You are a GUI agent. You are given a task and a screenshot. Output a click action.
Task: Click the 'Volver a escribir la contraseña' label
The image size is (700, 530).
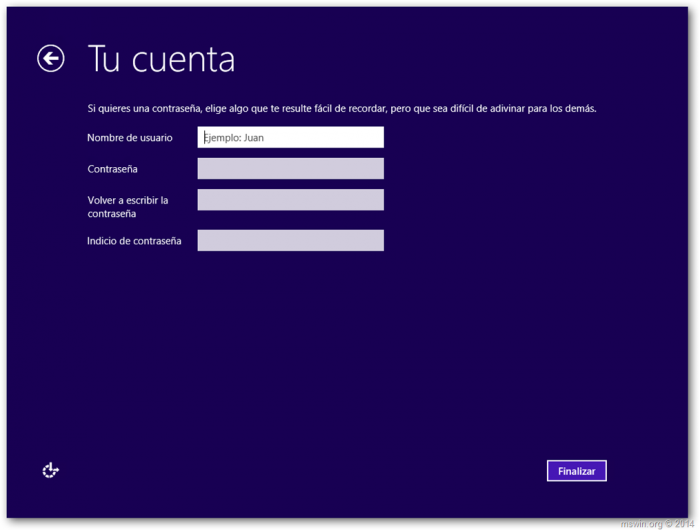pyautogui.click(x=128, y=207)
